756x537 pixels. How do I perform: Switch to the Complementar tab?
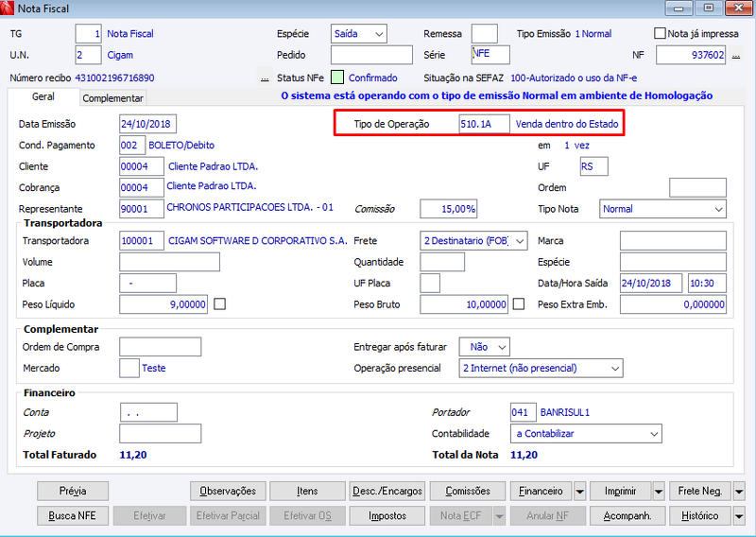coord(112,98)
